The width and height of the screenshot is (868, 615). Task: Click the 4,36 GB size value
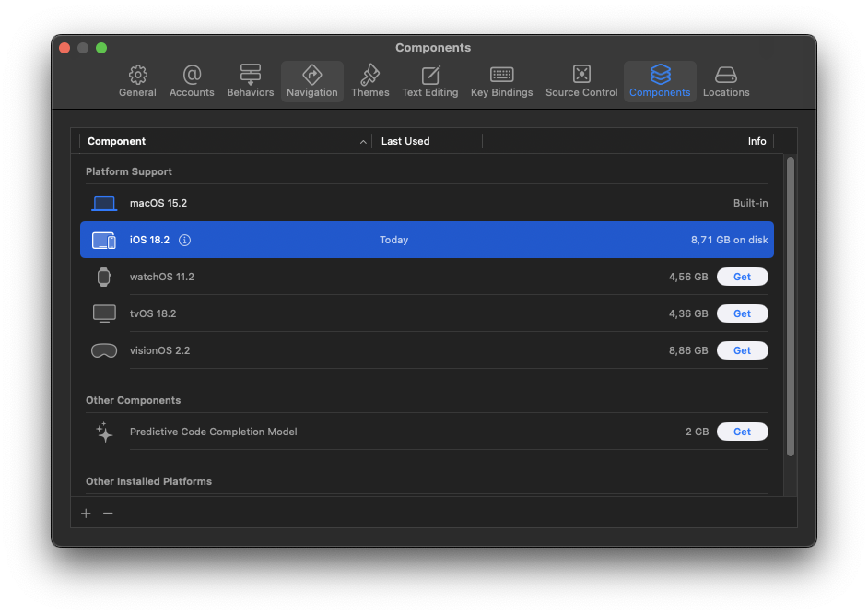(x=688, y=313)
